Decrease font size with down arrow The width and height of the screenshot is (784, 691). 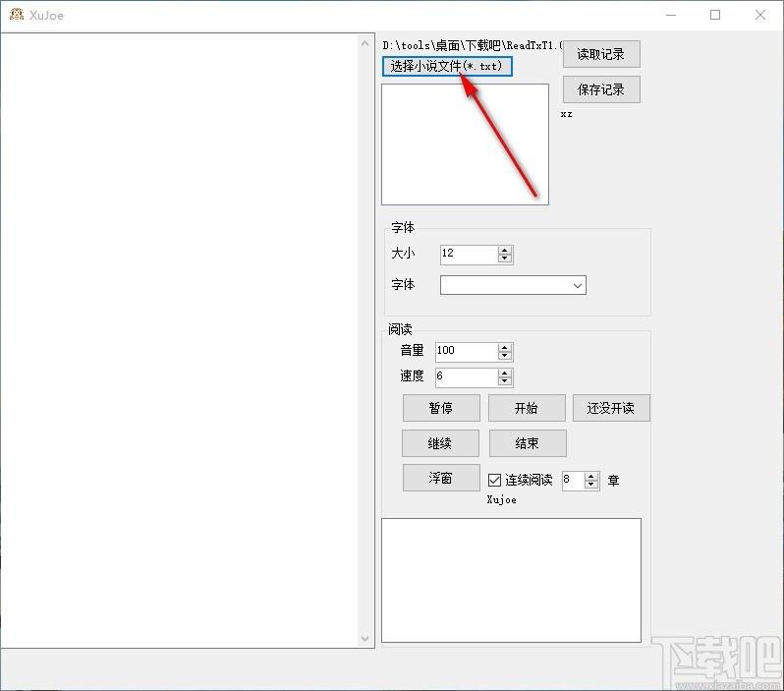point(505,259)
